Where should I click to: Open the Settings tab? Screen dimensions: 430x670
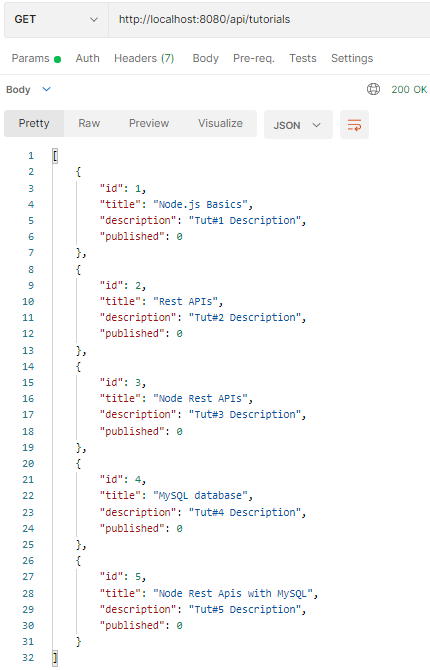pos(352,59)
